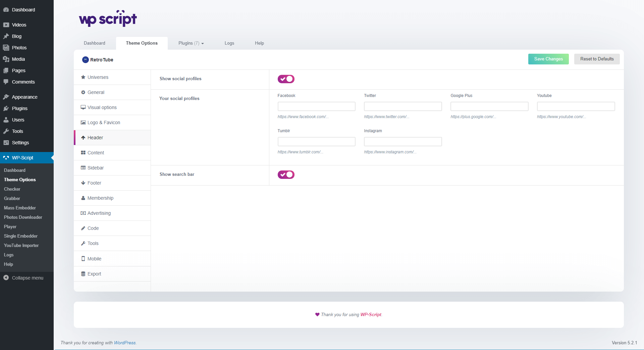Click the Version 5.2.1 text
The height and width of the screenshot is (350, 644).
[x=624, y=343]
